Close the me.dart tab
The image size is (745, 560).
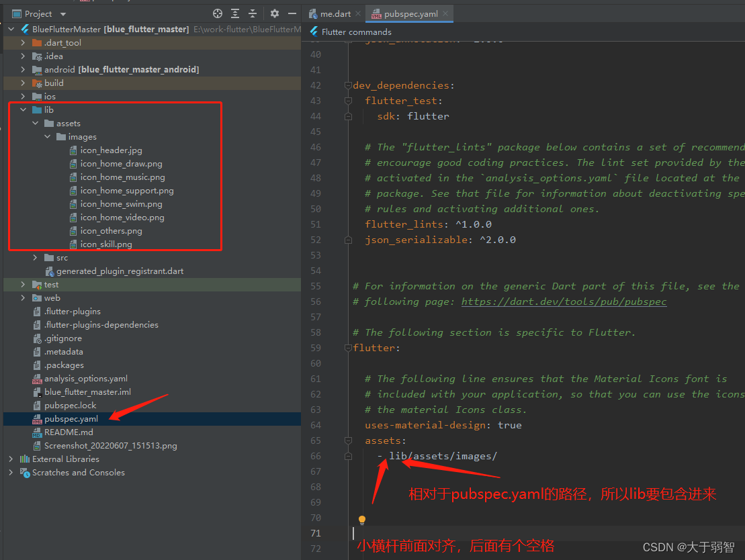tap(358, 14)
